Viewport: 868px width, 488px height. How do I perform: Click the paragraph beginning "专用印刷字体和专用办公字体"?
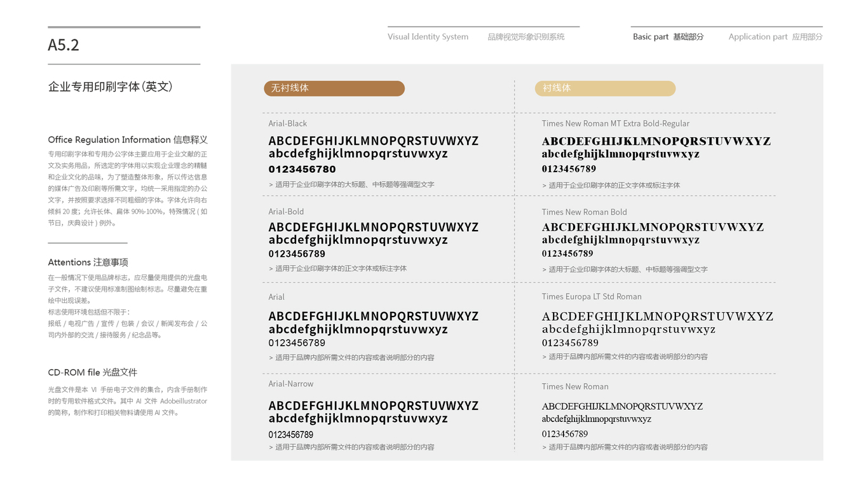pyautogui.click(x=128, y=189)
